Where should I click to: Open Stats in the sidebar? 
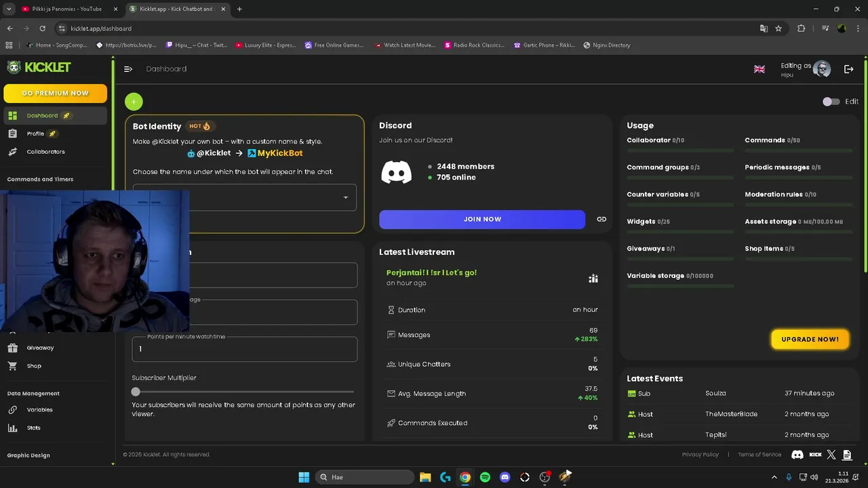click(55, 428)
